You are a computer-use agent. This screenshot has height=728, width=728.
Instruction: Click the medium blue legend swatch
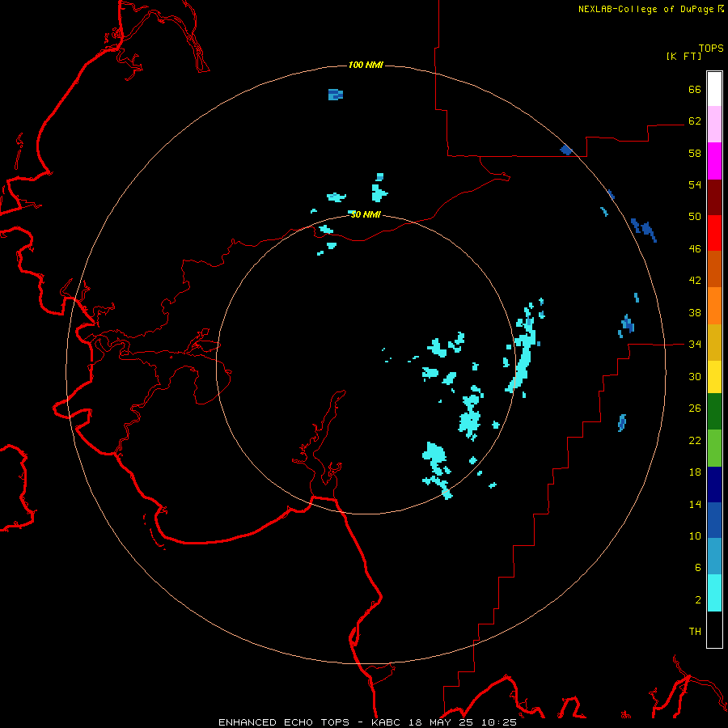click(x=714, y=520)
